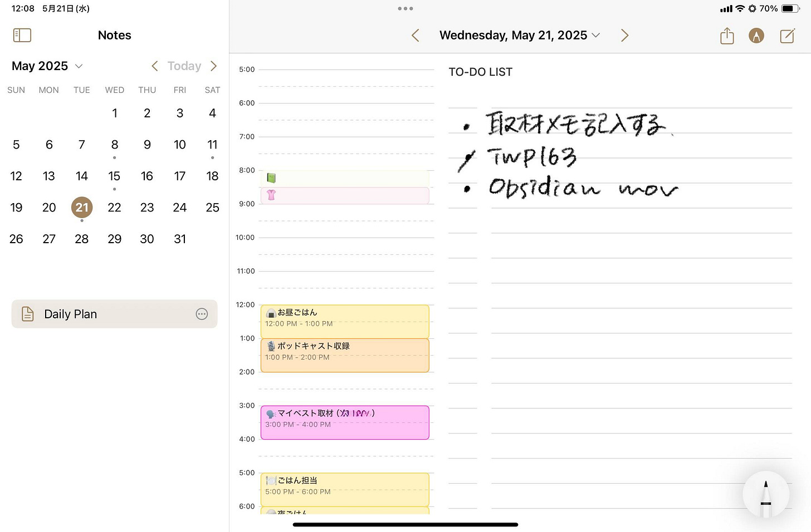811x532 pixels.
Task: Select May 31 in the calendar
Action: click(x=179, y=239)
